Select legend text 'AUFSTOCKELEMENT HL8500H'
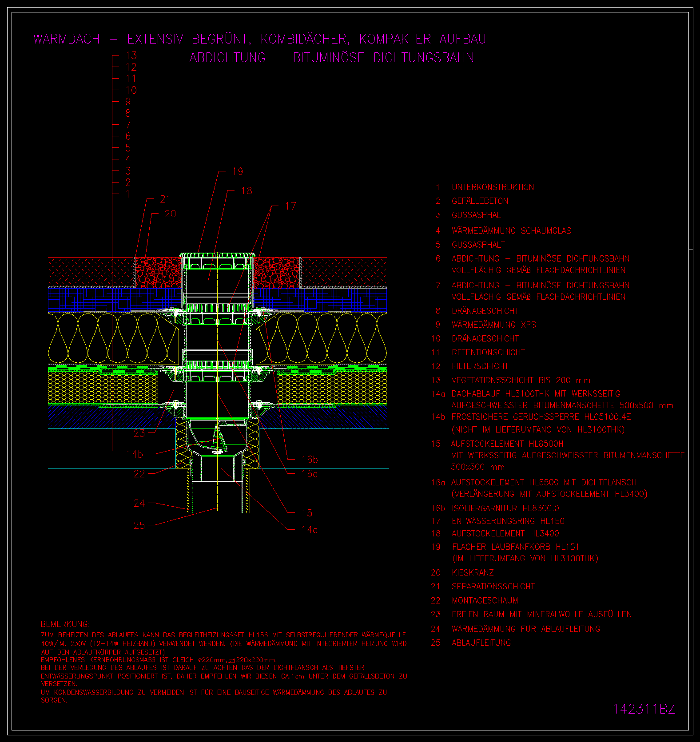The image size is (700, 742). pyautogui.click(x=507, y=444)
